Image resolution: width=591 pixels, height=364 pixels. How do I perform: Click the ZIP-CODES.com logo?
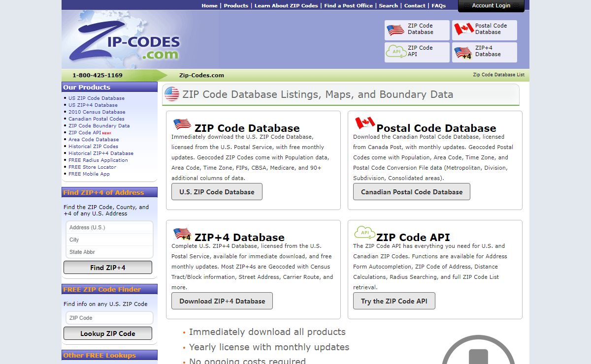[124, 41]
